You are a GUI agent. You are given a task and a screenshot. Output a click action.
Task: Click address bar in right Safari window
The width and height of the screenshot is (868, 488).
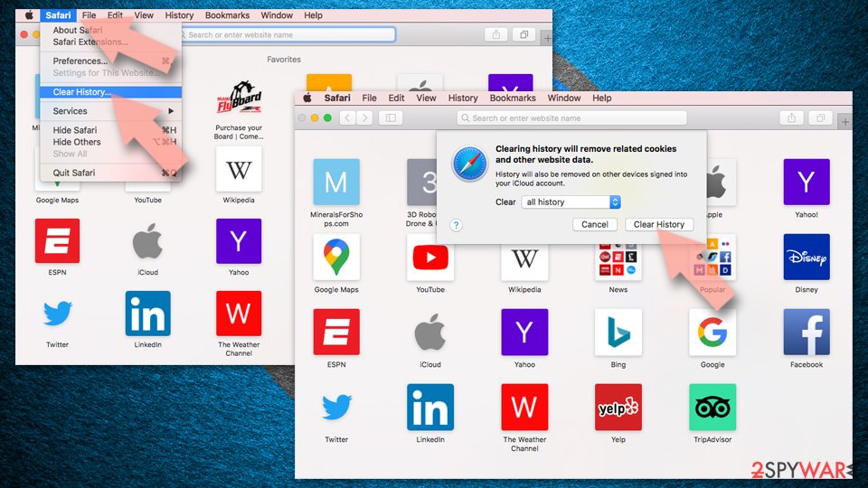(x=571, y=117)
